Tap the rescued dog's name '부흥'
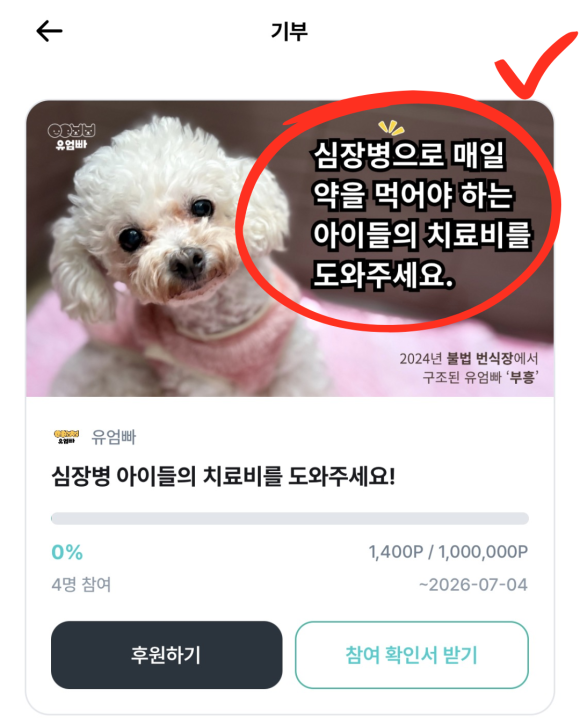The height and width of the screenshot is (725, 580). (x=523, y=378)
